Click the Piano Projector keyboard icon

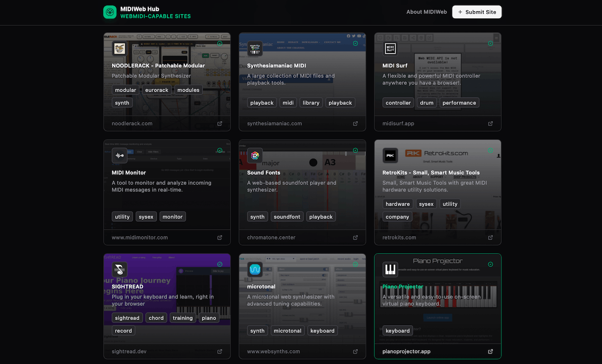click(390, 270)
